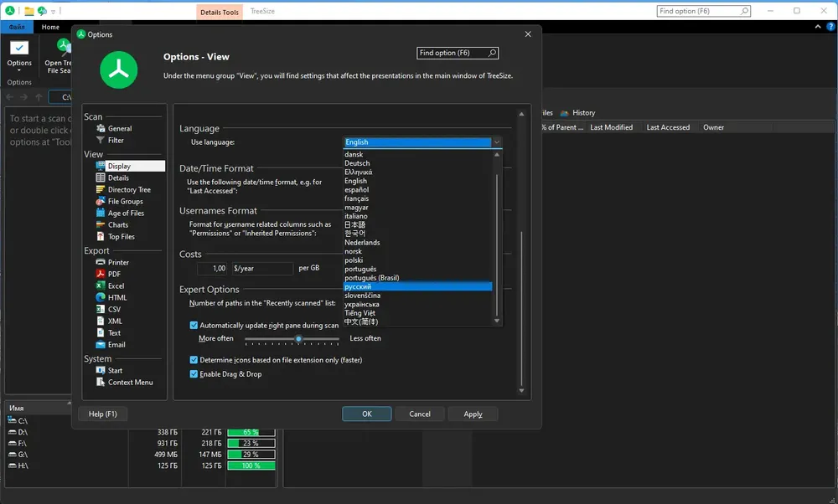838x504 pixels.
Task: Click the Last Accessed column header
Action: click(668, 127)
